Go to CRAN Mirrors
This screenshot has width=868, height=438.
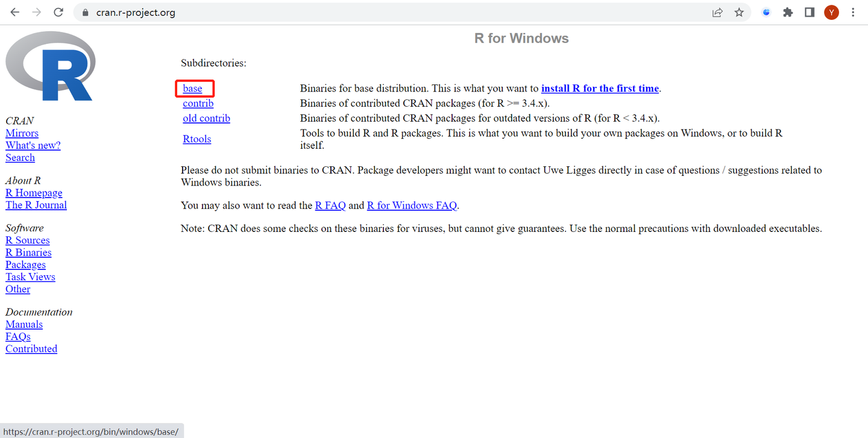tap(22, 133)
